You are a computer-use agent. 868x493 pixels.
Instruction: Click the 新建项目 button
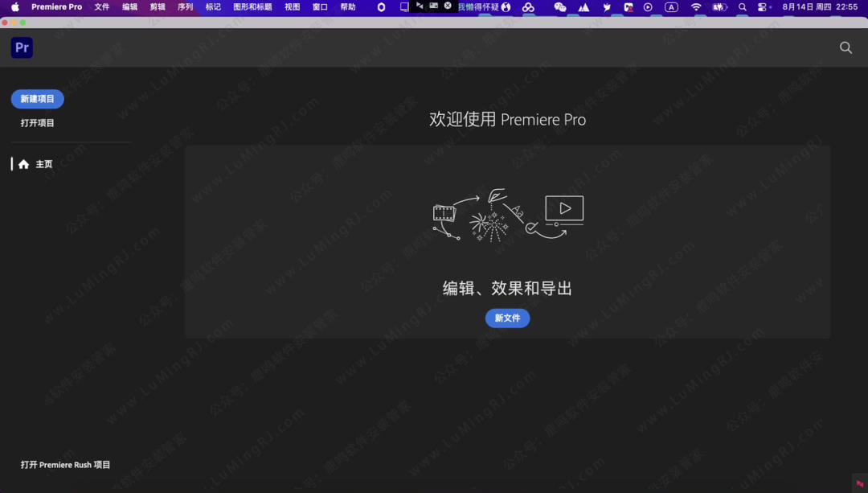(37, 99)
